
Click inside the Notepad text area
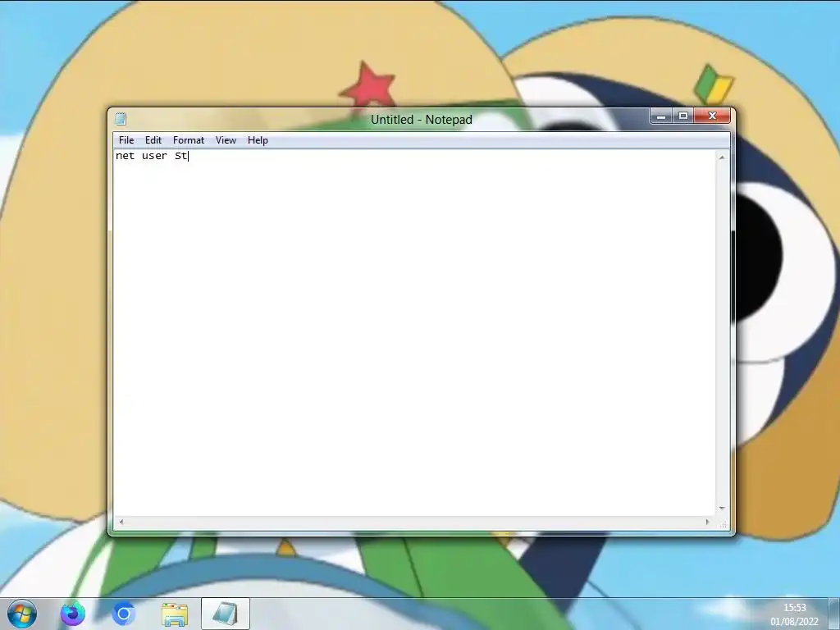[x=414, y=333]
